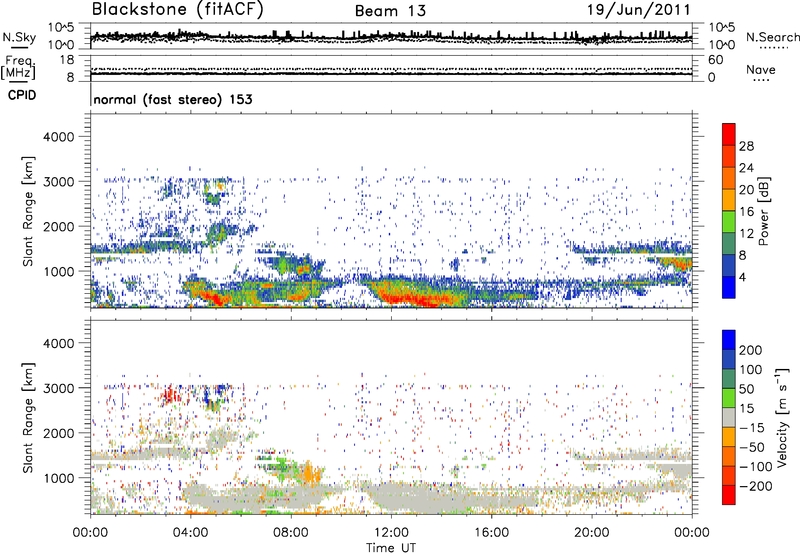Image resolution: width=800 pixels, height=554 pixels.
Task: Pick the grey velocity segment between 15 and -15
Action: [729, 417]
